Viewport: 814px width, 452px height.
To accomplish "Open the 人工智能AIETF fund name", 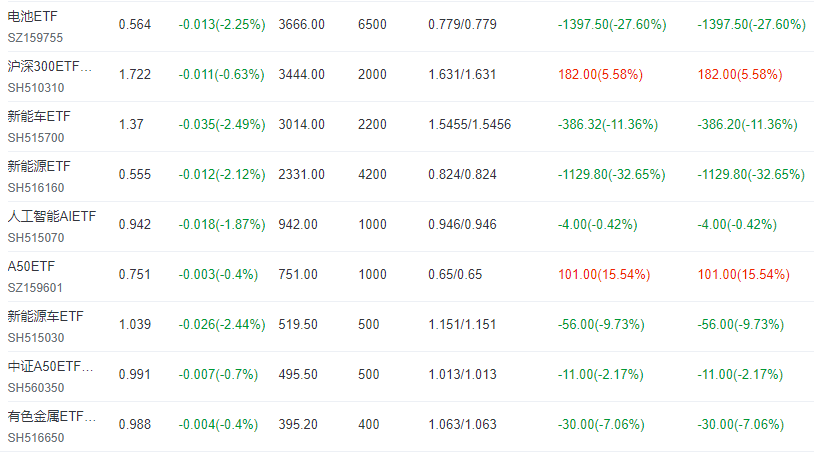I will pyautogui.click(x=51, y=216).
